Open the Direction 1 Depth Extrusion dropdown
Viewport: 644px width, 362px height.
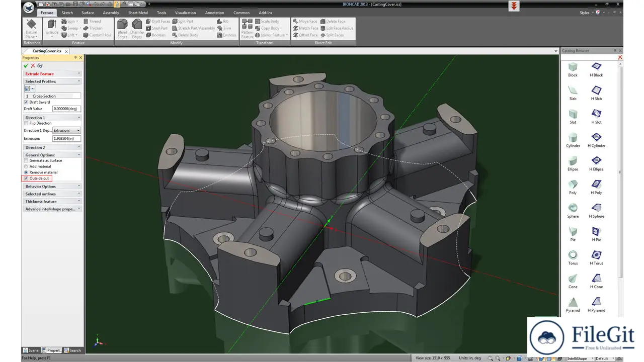(66, 130)
